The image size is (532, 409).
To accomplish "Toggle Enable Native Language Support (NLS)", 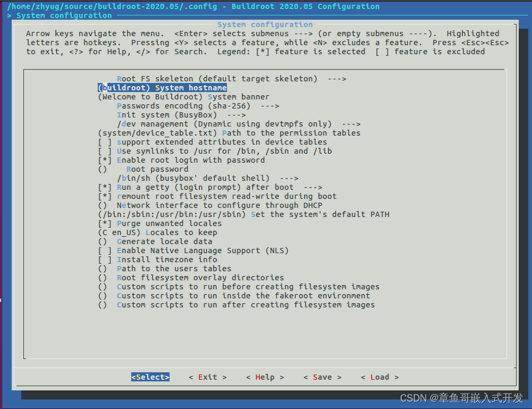I will (193, 251).
